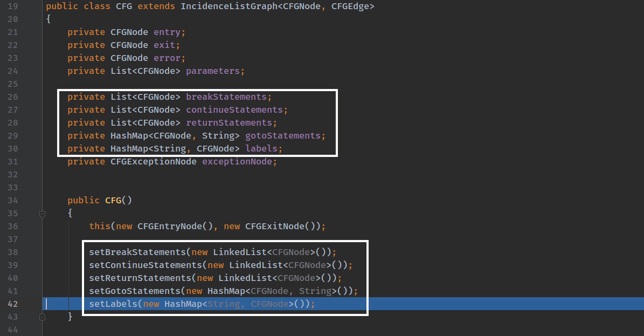Click CFGEntryNode() in the constructor call

[x=175, y=226]
